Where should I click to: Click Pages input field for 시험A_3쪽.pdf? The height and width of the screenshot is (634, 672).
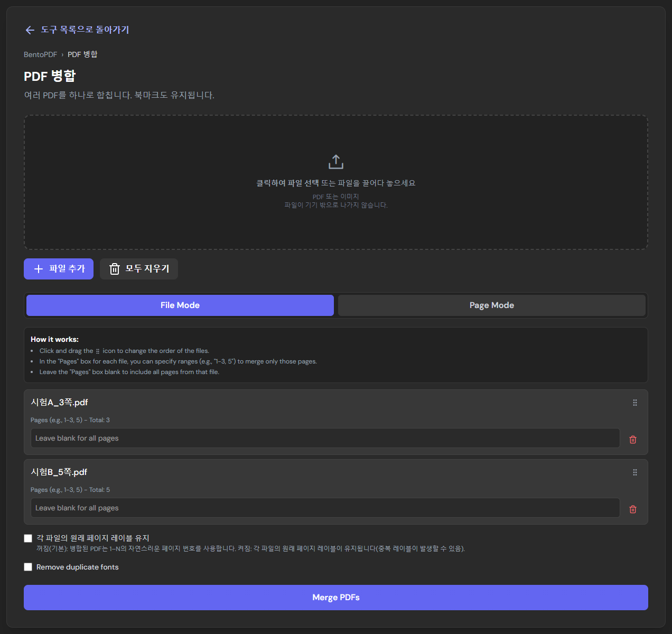pyautogui.click(x=325, y=438)
